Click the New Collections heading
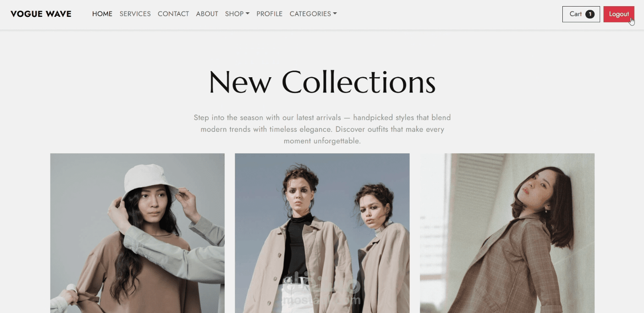 tap(322, 82)
